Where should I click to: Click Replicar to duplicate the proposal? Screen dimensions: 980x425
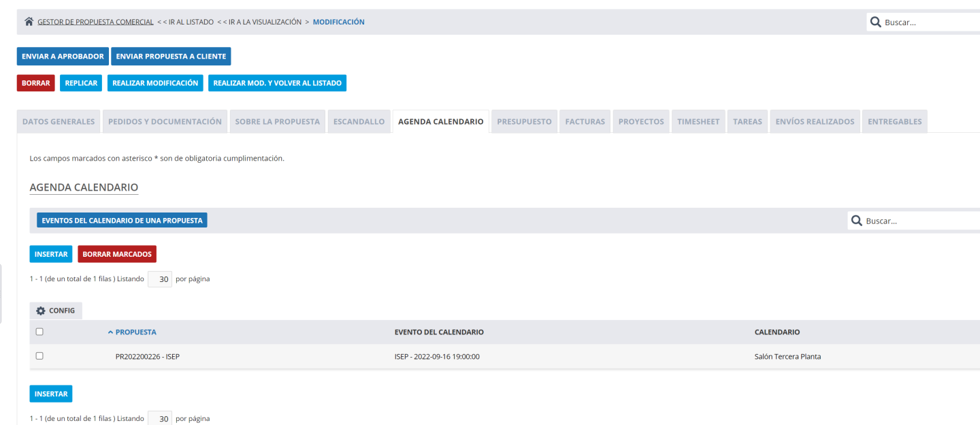click(81, 83)
